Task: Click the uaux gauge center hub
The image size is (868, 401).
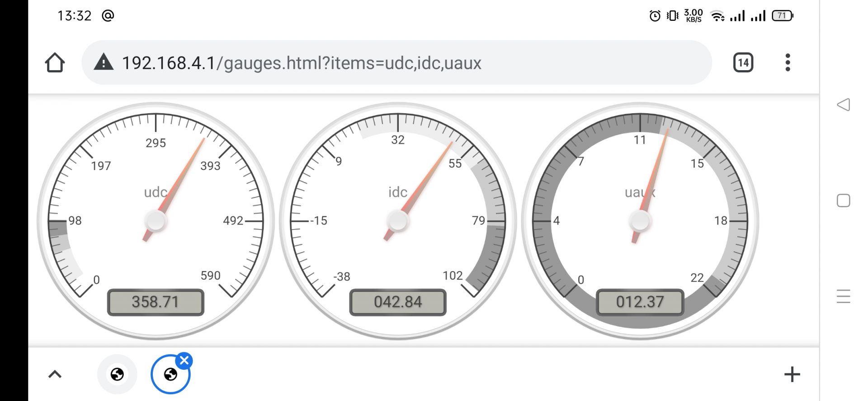Action: coord(640,221)
